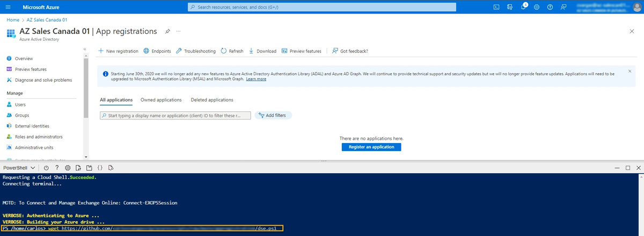Open Cloud Shell from the top bar
This screenshot has height=236, width=644.
pos(496,7)
